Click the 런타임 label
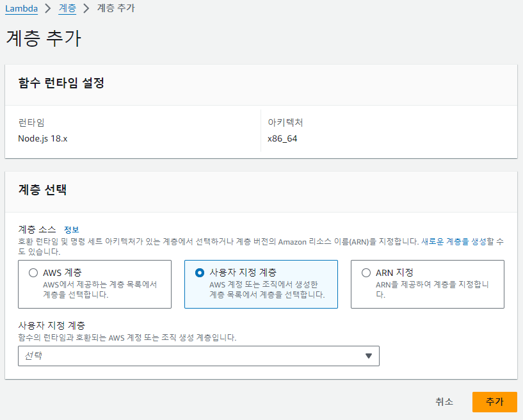Viewport: 523px width, 420px height. click(31, 122)
